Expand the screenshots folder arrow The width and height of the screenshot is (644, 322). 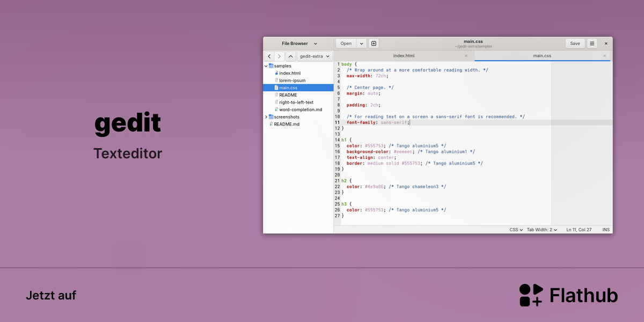pos(266,117)
